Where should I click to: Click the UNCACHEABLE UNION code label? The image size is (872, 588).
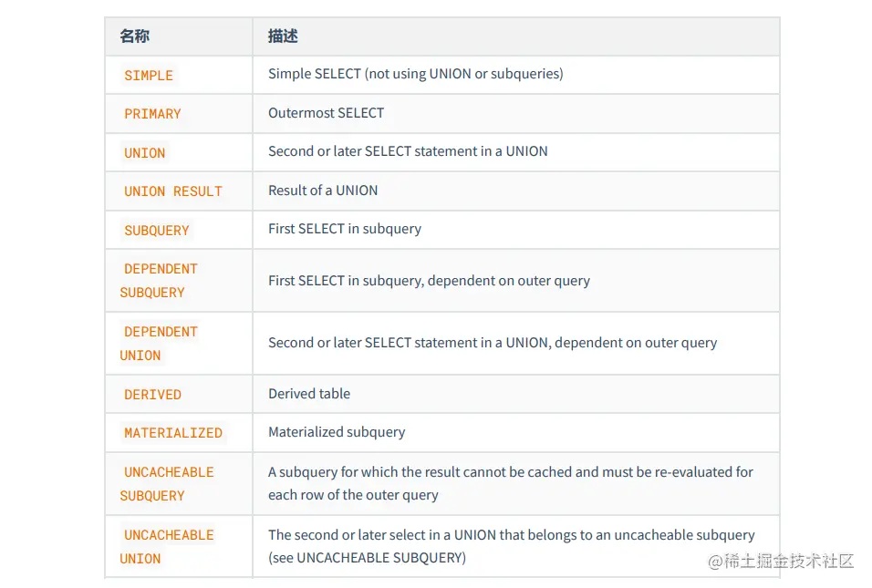coord(168,547)
